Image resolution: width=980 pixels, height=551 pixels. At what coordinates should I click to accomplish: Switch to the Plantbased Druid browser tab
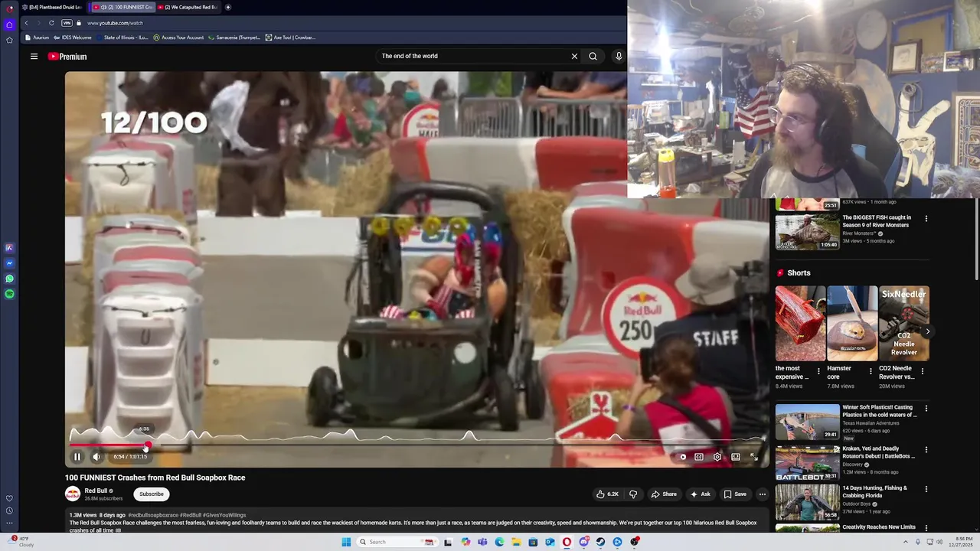pyautogui.click(x=54, y=7)
